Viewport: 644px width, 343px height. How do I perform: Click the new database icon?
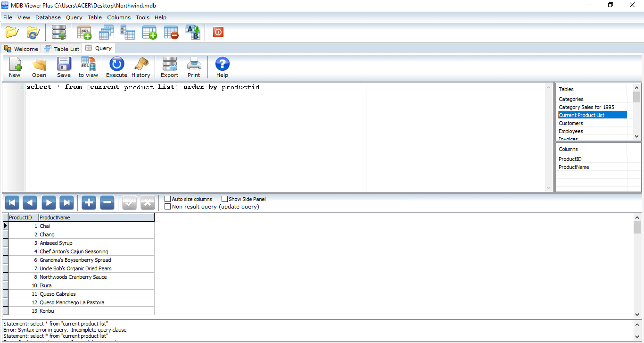click(59, 32)
